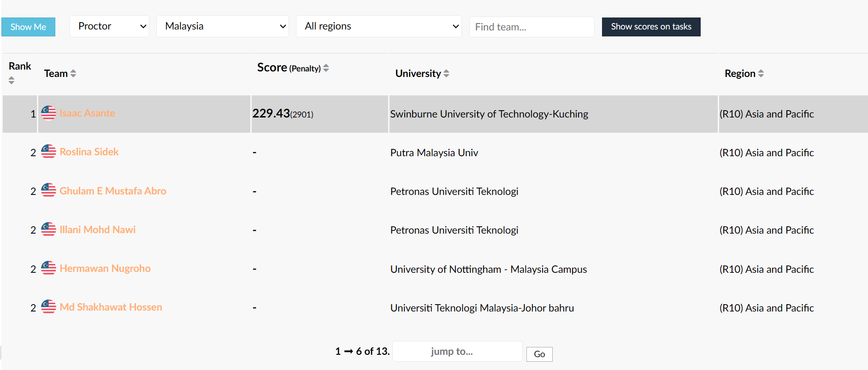Sort by Team column arrows
The height and width of the screenshot is (370, 868).
(x=73, y=73)
